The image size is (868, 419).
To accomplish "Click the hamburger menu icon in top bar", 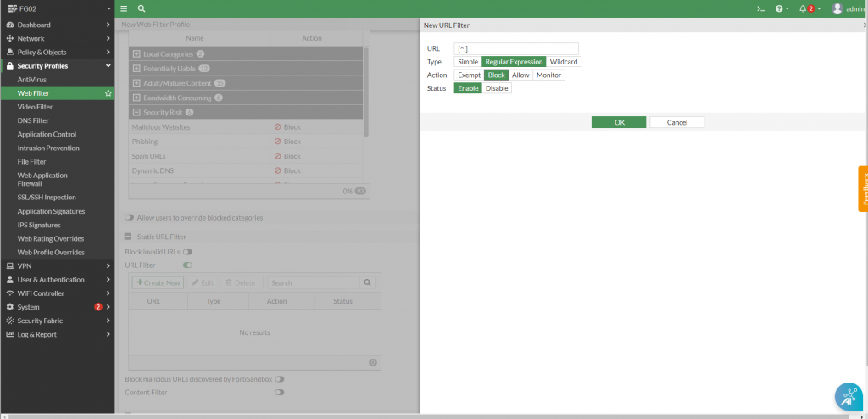I will point(124,8).
